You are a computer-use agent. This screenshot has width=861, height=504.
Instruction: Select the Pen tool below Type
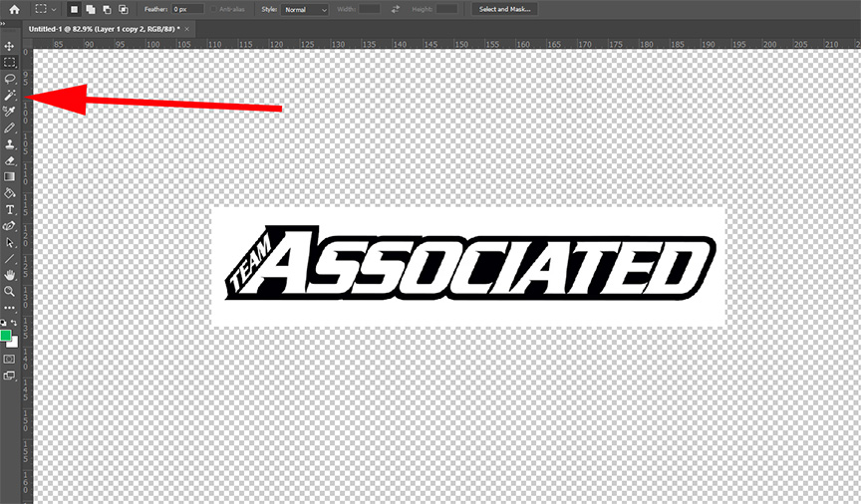click(9, 226)
